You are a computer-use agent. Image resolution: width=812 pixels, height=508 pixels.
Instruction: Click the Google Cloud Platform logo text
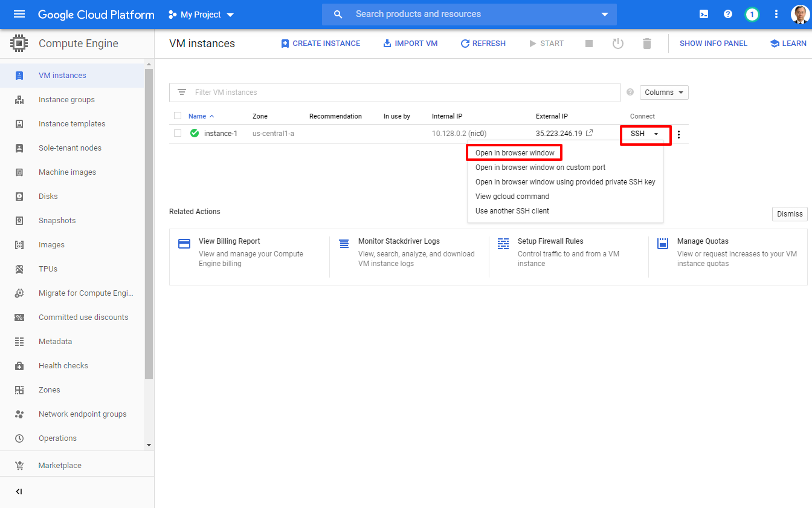[x=96, y=15]
